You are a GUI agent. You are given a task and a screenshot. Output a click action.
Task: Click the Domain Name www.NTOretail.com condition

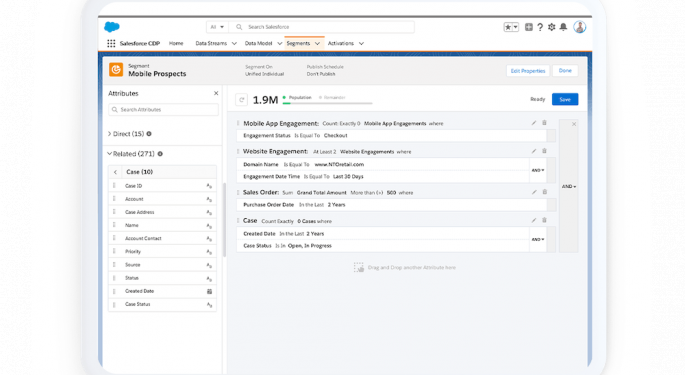(x=383, y=165)
